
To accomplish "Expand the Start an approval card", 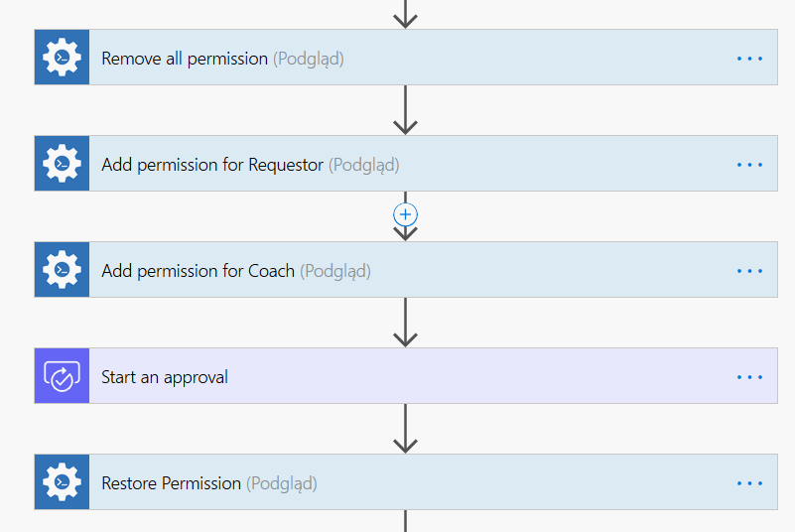I will [x=165, y=377].
